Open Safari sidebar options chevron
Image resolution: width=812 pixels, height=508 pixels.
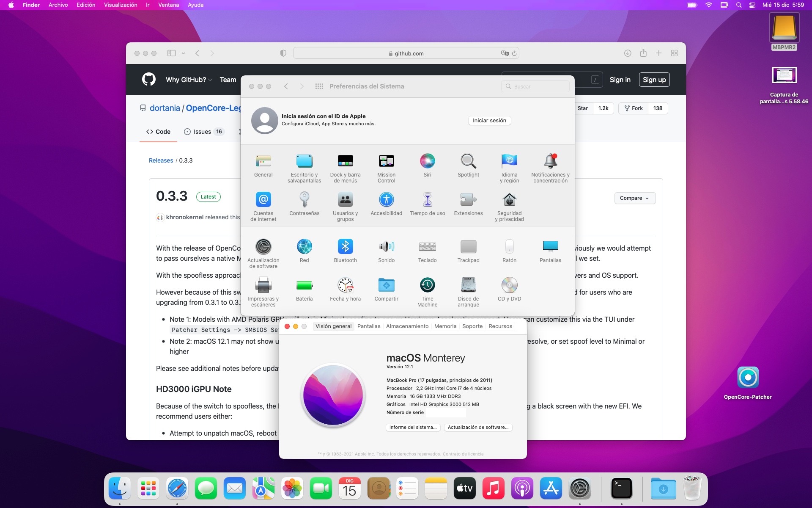[x=183, y=53]
